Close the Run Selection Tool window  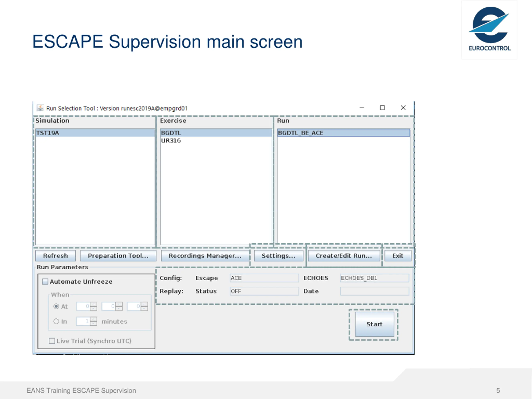tap(403, 108)
